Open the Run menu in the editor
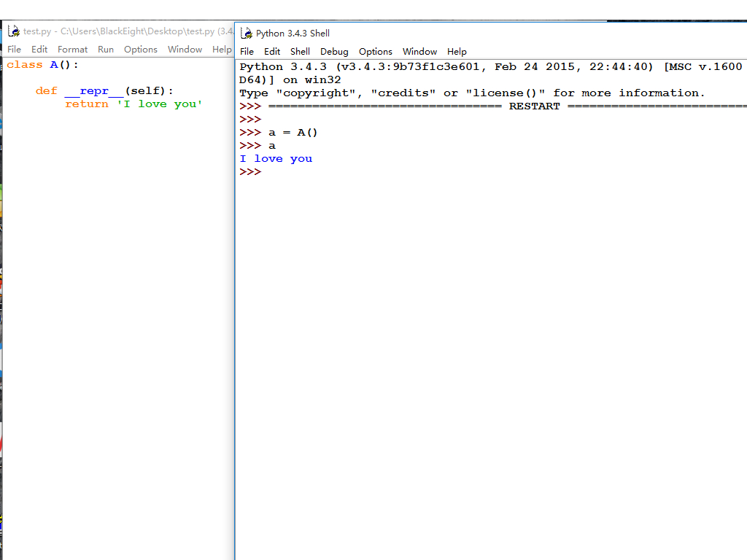The width and height of the screenshot is (747, 560). pyautogui.click(x=106, y=50)
